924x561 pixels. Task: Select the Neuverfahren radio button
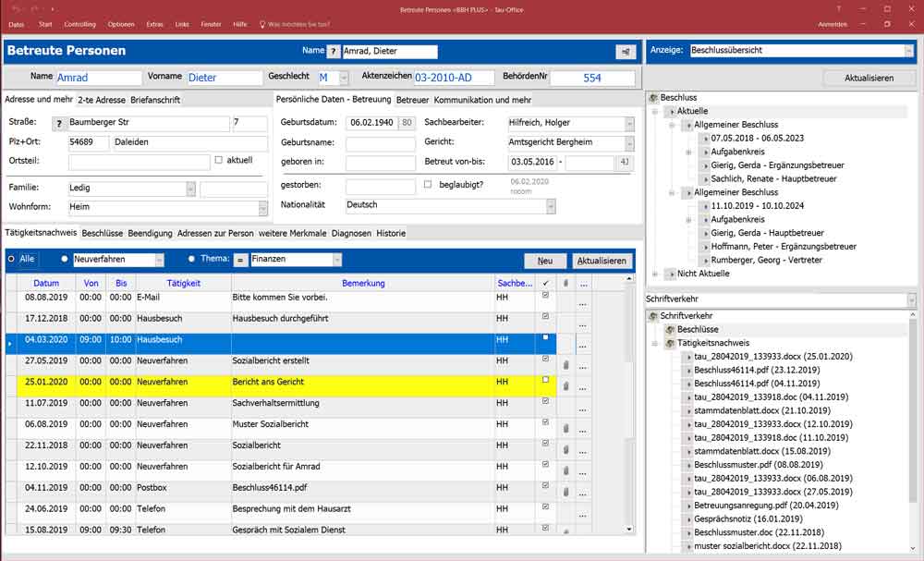pos(65,260)
